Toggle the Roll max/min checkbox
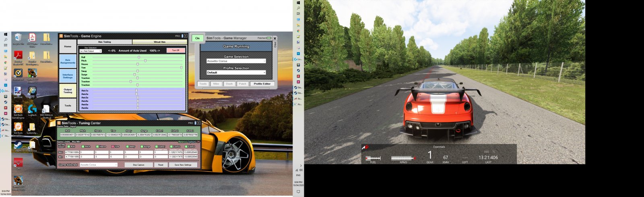This screenshot has width=644, height=197. (x=68, y=147)
